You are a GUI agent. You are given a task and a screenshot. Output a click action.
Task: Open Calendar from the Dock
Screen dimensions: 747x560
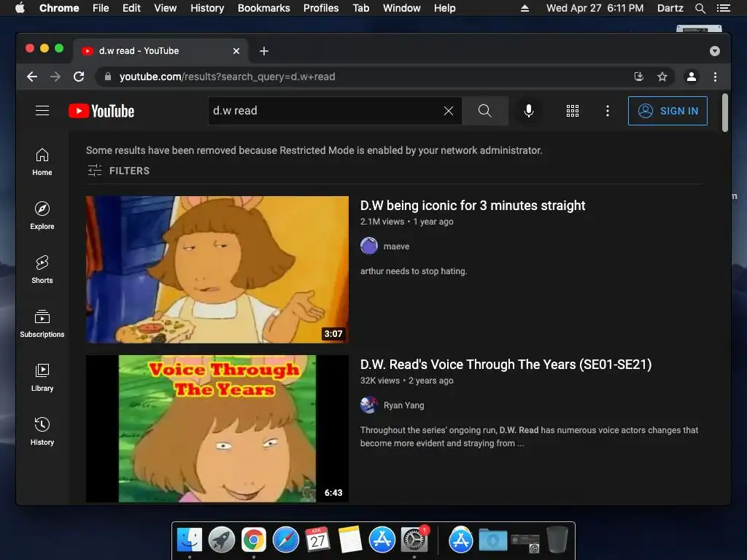pyautogui.click(x=318, y=540)
